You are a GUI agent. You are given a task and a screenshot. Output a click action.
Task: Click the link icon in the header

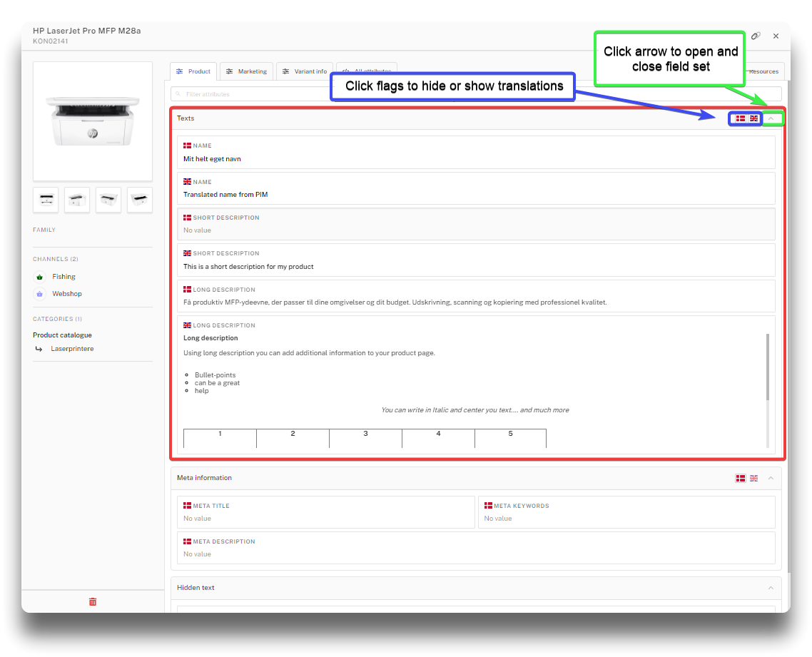click(756, 36)
